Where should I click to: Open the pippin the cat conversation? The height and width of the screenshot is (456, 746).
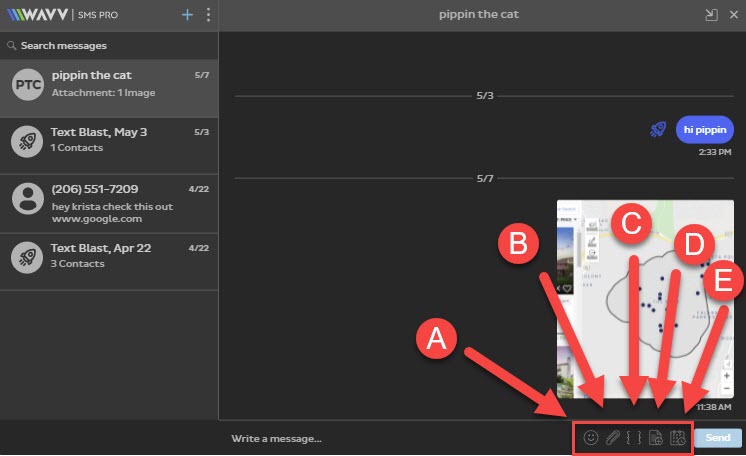point(109,85)
